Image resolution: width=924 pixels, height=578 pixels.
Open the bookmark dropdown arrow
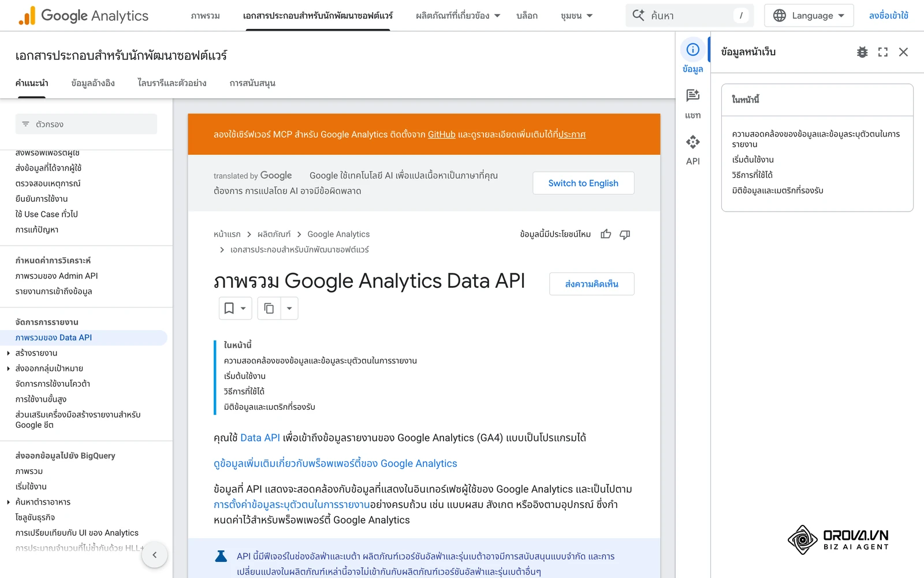[x=243, y=308]
